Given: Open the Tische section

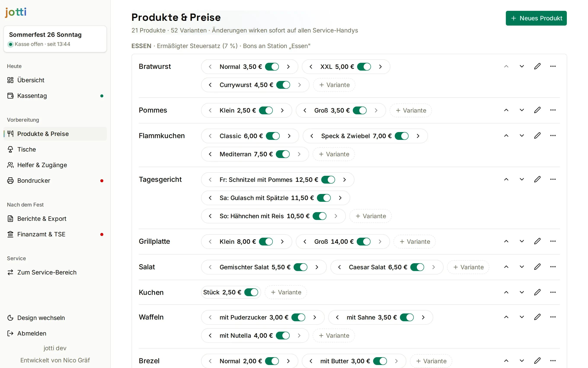Looking at the screenshot, I should coord(55,149).
